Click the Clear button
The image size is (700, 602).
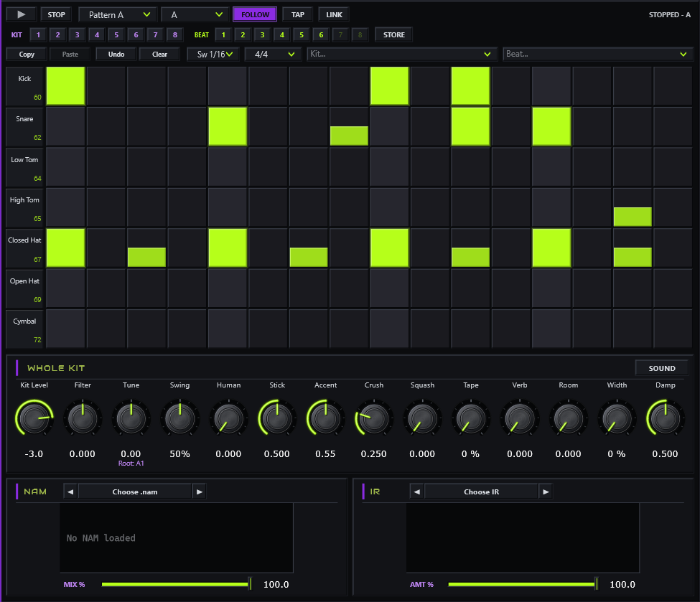(159, 54)
